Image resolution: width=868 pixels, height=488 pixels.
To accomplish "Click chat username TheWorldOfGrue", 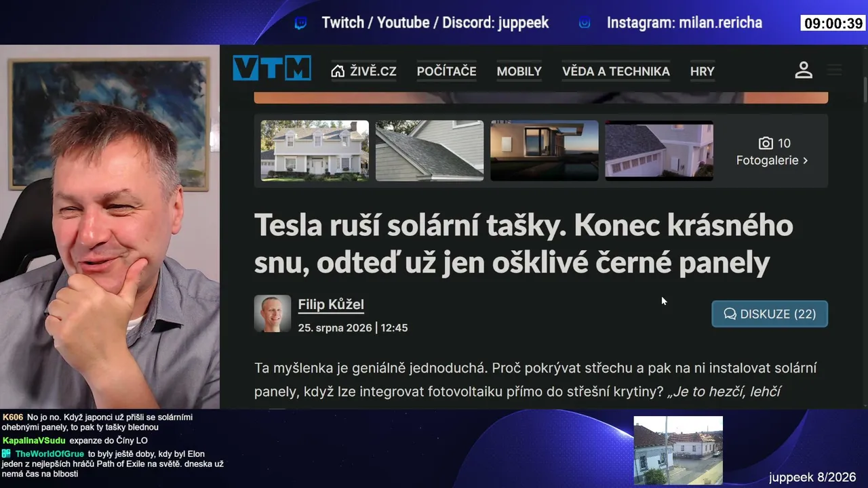I will pyautogui.click(x=50, y=454).
